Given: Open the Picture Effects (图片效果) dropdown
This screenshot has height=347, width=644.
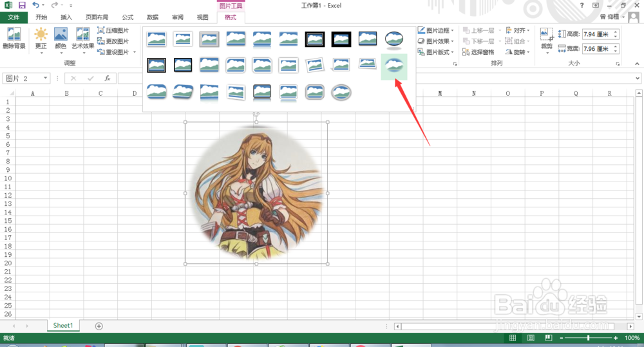Looking at the screenshot, I should pos(436,41).
